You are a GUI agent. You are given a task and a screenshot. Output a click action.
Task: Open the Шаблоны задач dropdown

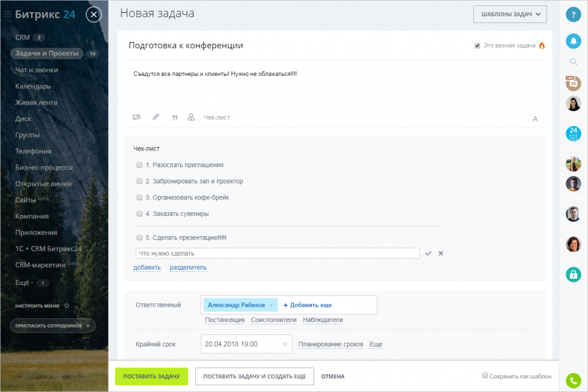coord(510,14)
